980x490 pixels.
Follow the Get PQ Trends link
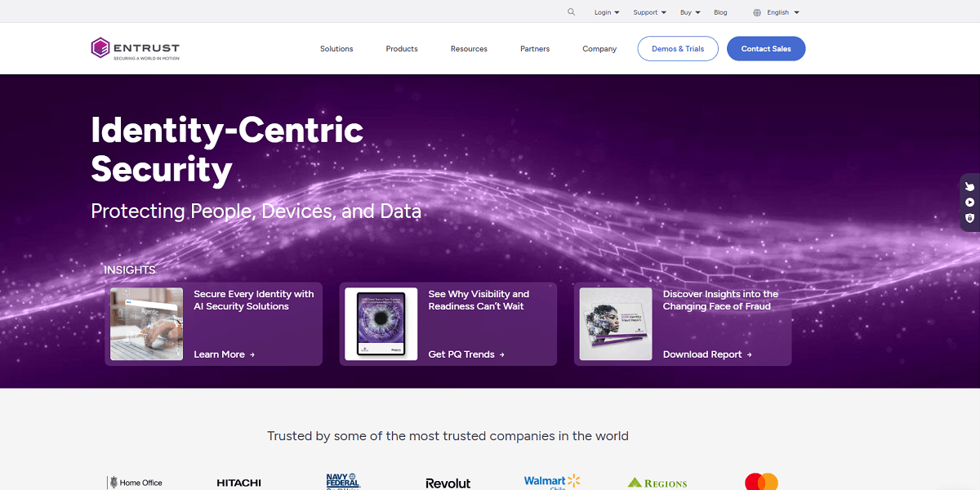pos(466,354)
